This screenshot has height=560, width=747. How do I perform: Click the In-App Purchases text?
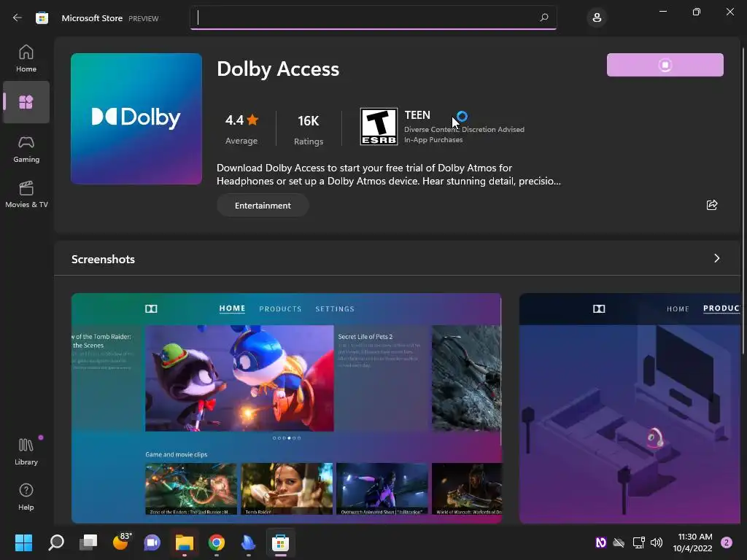point(433,139)
